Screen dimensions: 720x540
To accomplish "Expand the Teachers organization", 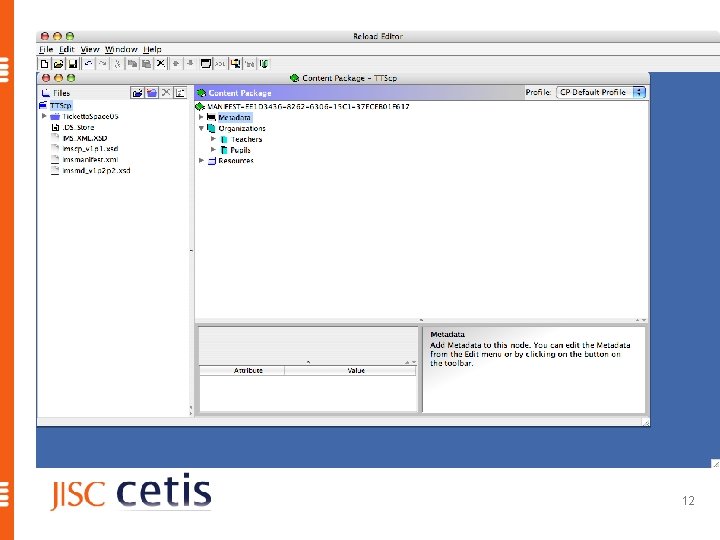I will 213,139.
